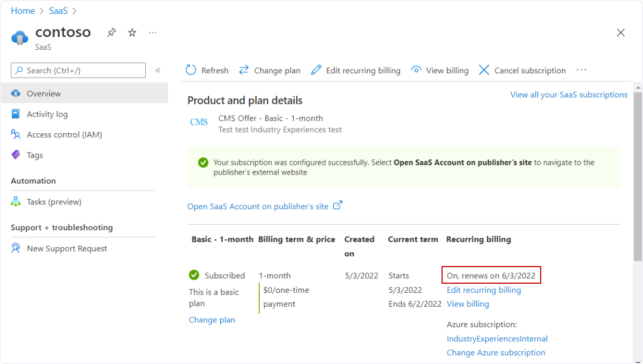Open IndustryExperiencesInternal subscription link

coord(497,339)
